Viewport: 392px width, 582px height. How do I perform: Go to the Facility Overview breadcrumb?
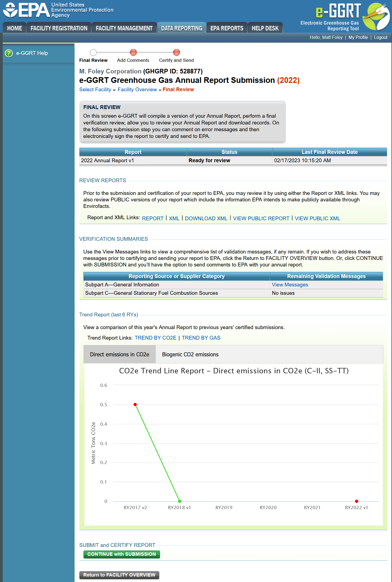[x=137, y=89]
